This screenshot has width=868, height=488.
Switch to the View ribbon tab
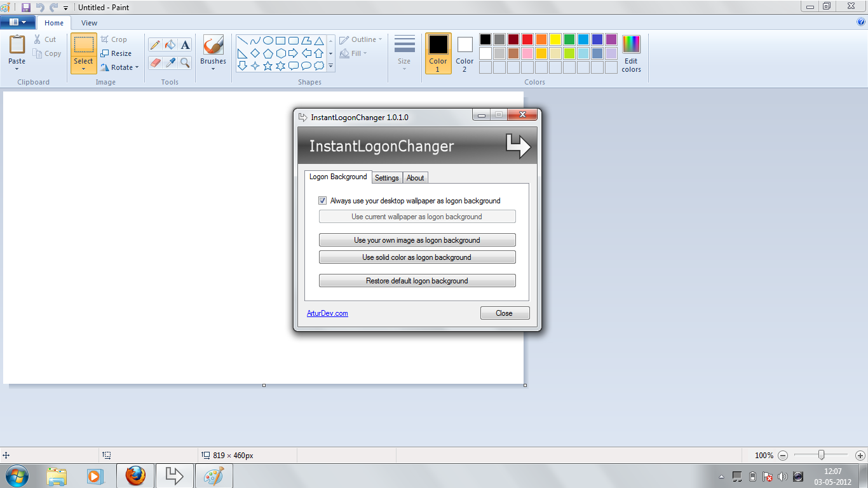(x=90, y=23)
